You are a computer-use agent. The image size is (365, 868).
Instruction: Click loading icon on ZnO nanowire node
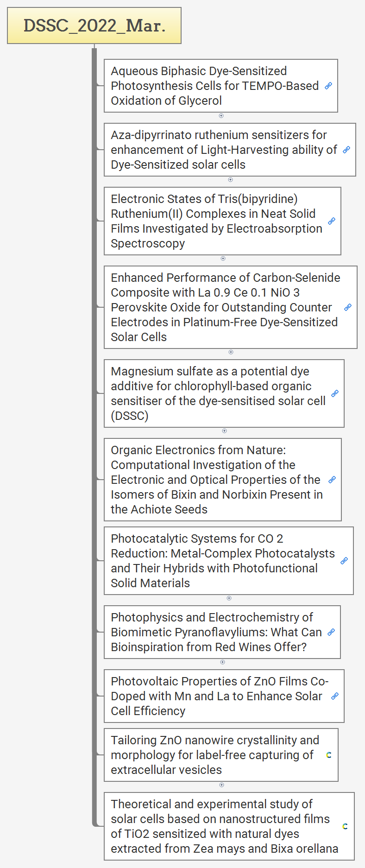pyautogui.click(x=329, y=755)
